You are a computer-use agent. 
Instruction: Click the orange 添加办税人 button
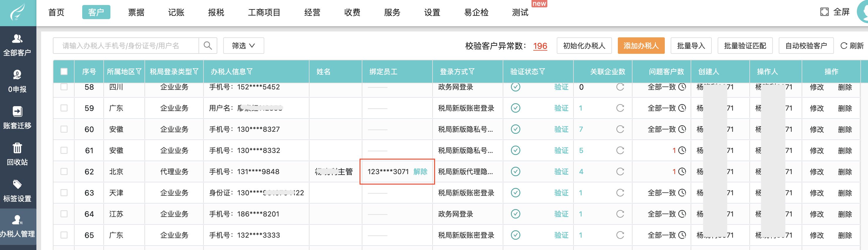tap(640, 46)
